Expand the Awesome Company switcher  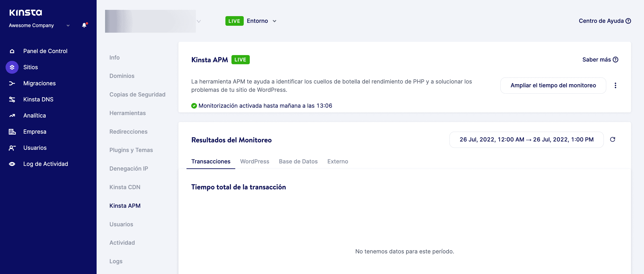[x=68, y=26]
